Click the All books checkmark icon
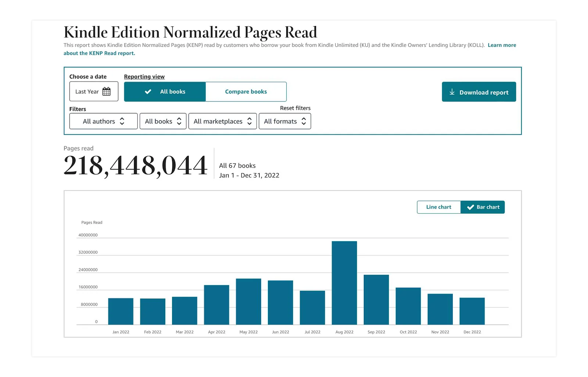This screenshot has height=377, width=588. [x=148, y=92]
